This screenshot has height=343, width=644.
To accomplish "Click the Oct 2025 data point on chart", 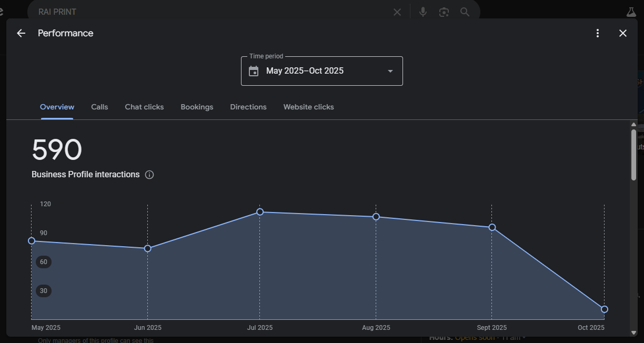I will (x=605, y=309).
